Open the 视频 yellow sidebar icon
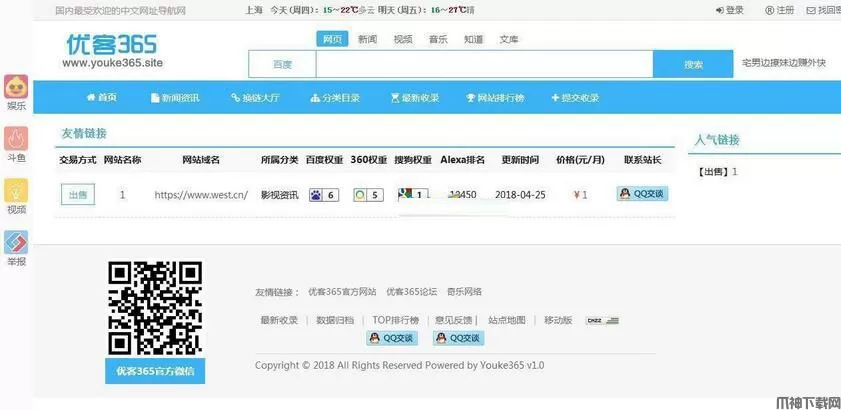The image size is (841, 410). tap(16, 191)
